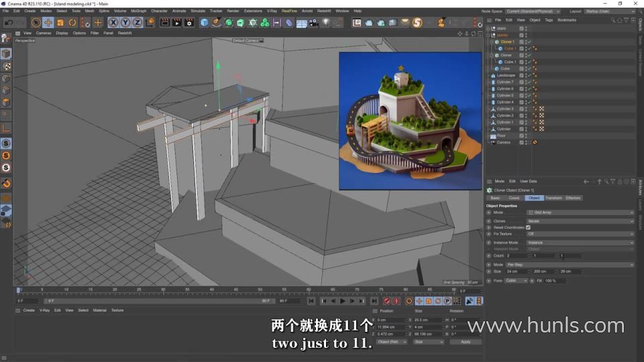Activate the Move tool
Screen dimensions: 644x362
[x=48, y=23]
